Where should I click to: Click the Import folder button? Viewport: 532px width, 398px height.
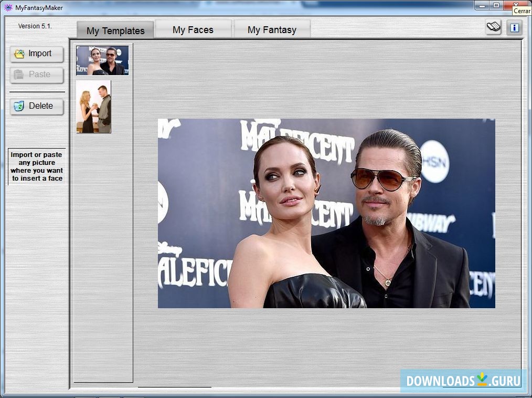pos(37,54)
